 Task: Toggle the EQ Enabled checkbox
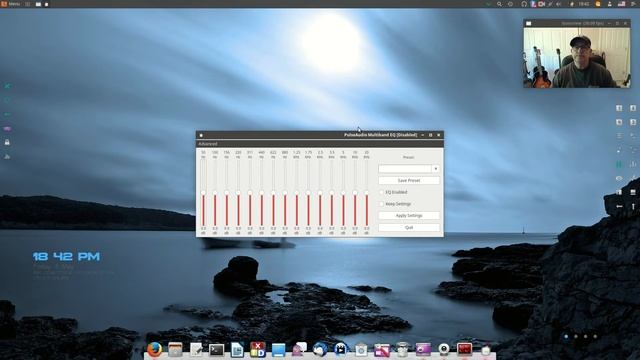coord(381,192)
